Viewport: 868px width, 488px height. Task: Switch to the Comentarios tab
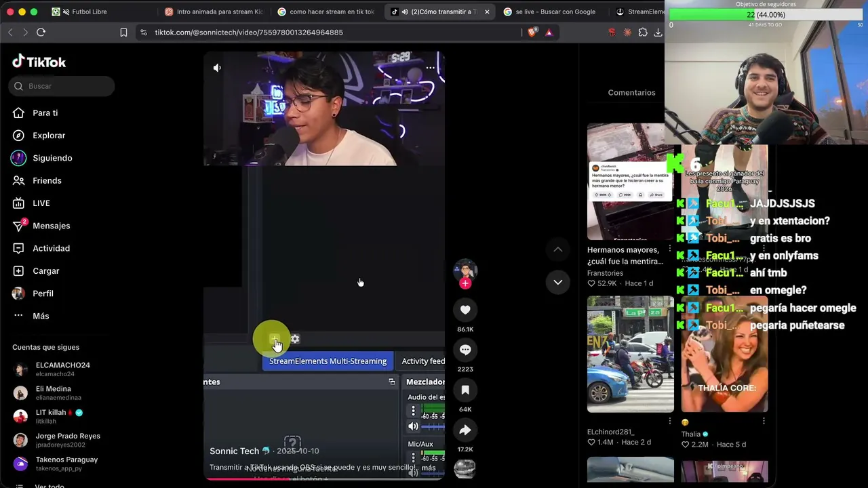coord(631,92)
